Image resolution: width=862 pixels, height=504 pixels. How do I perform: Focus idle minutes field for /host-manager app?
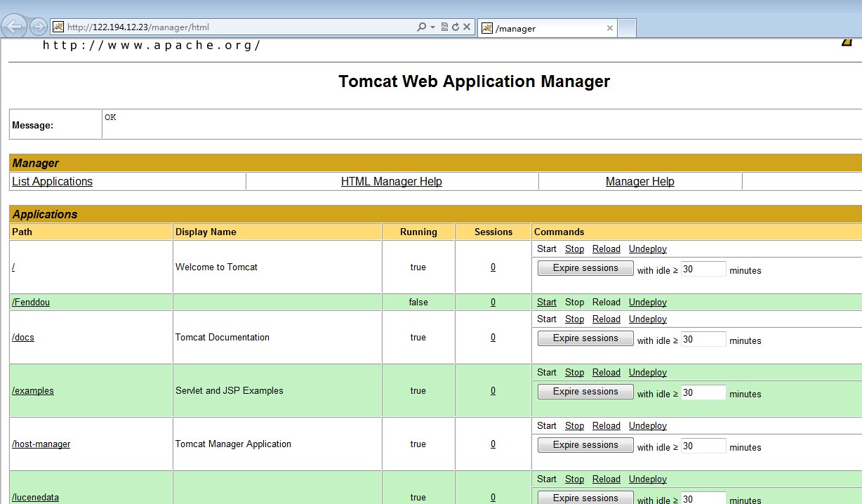pyautogui.click(x=703, y=446)
